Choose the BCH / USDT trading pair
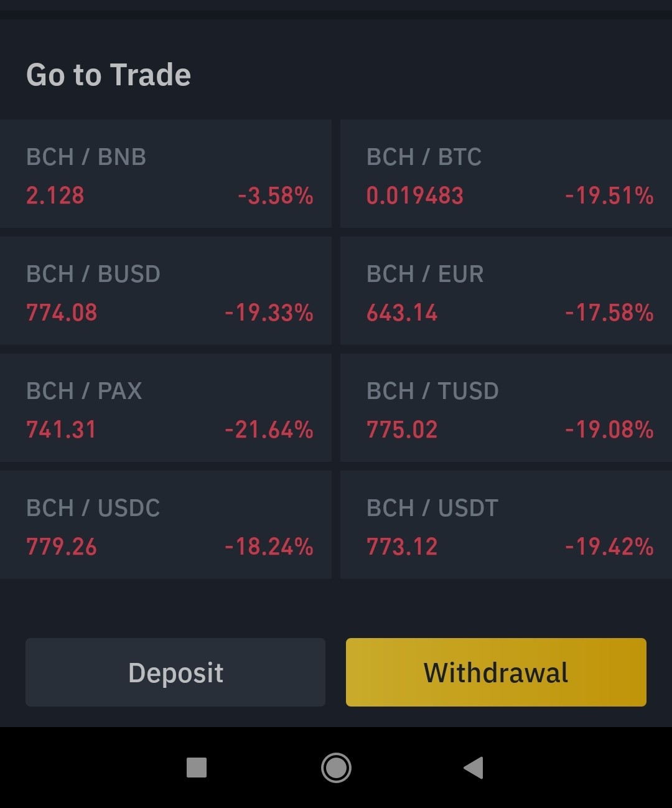 coord(506,525)
